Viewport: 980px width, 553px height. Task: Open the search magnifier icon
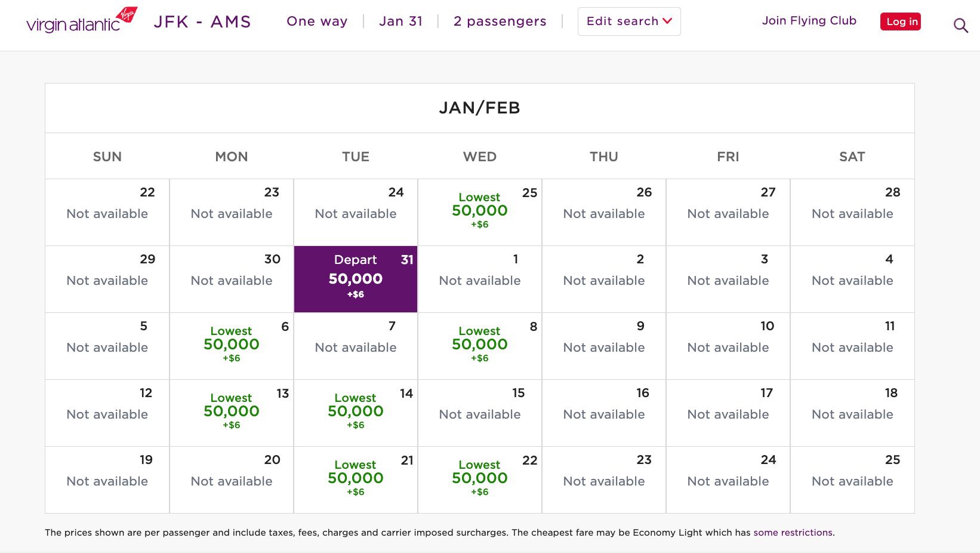click(960, 26)
